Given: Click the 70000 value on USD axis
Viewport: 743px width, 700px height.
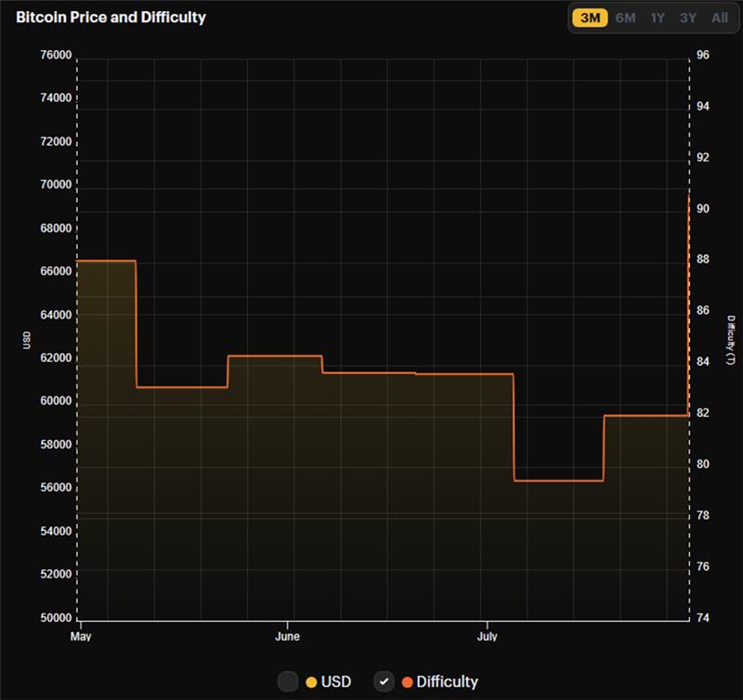Looking at the screenshot, I should [x=56, y=185].
